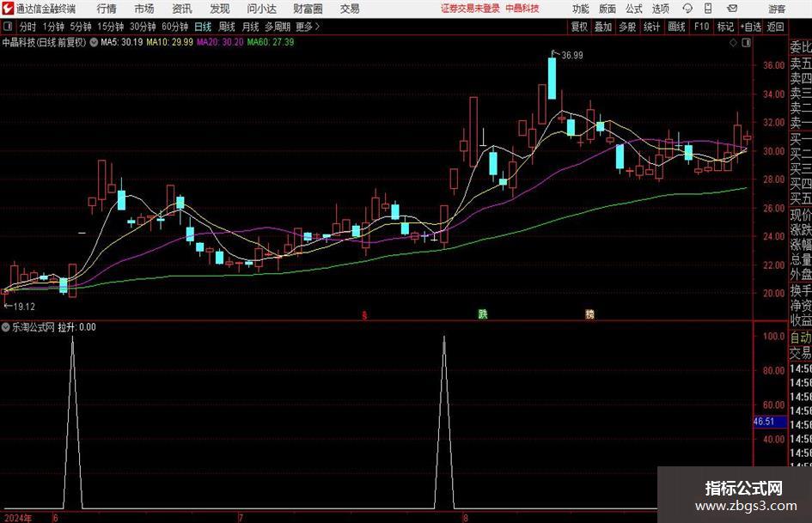Switch to 1分钟 period tab
The image size is (812, 523).
(x=53, y=27)
